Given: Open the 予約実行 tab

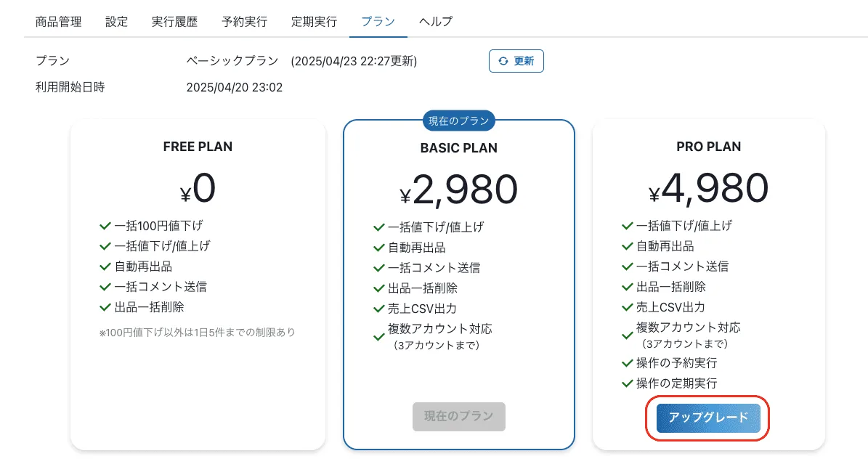Looking at the screenshot, I should coord(244,22).
